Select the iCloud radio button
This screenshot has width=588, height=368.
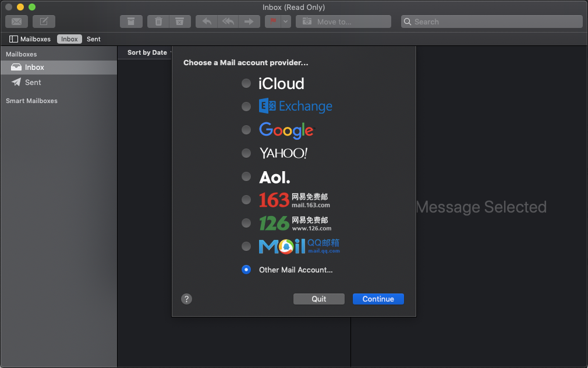coord(246,83)
